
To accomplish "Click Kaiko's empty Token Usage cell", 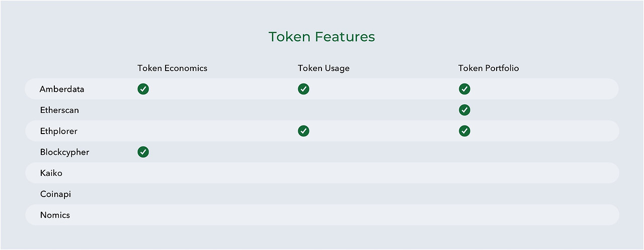I will point(303,173).
